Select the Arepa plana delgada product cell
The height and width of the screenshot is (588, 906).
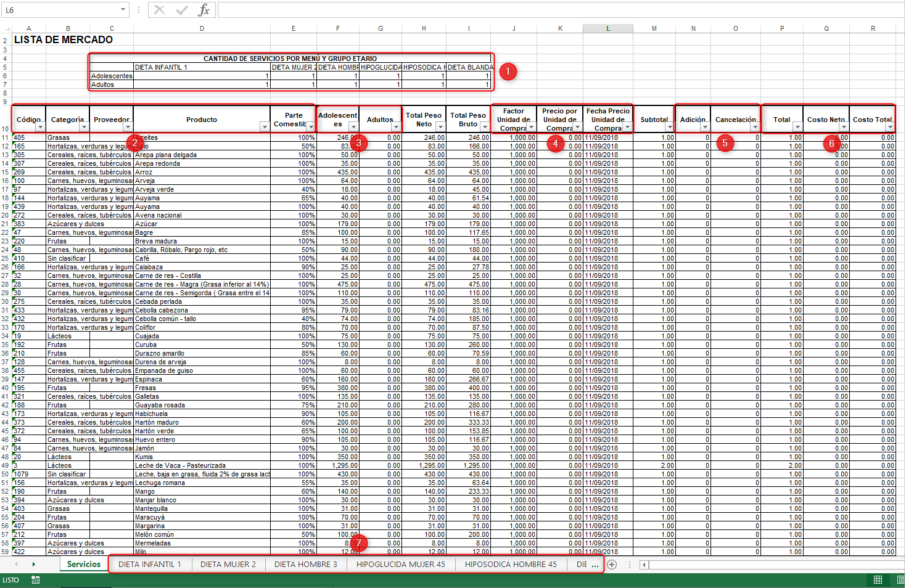pos(202,155)
